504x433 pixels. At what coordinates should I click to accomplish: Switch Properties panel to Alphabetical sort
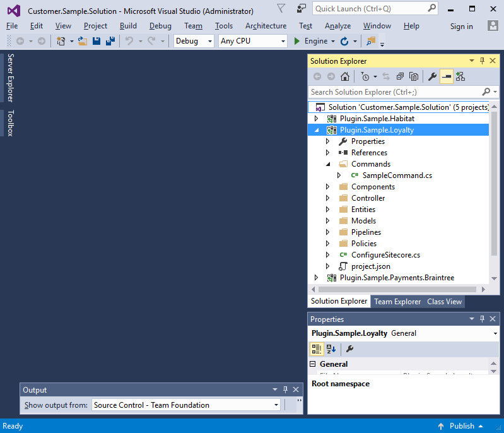point(331,348)
